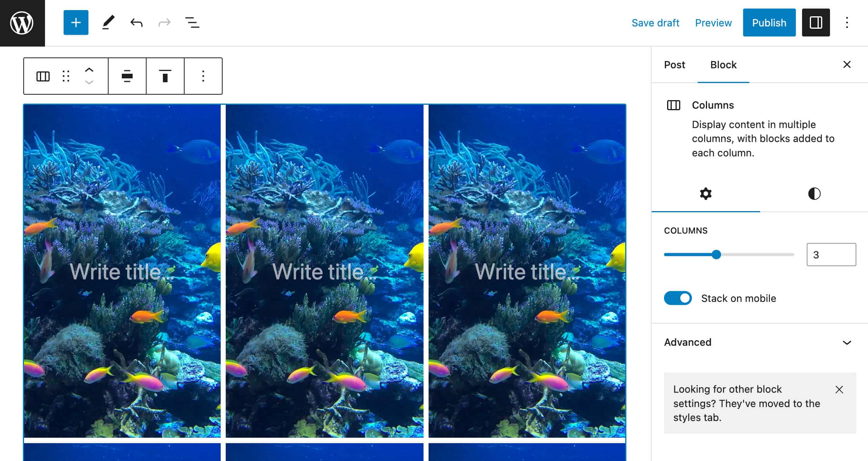Click the block Settings (gear) icon
The image size is (868, 461).
705,194
